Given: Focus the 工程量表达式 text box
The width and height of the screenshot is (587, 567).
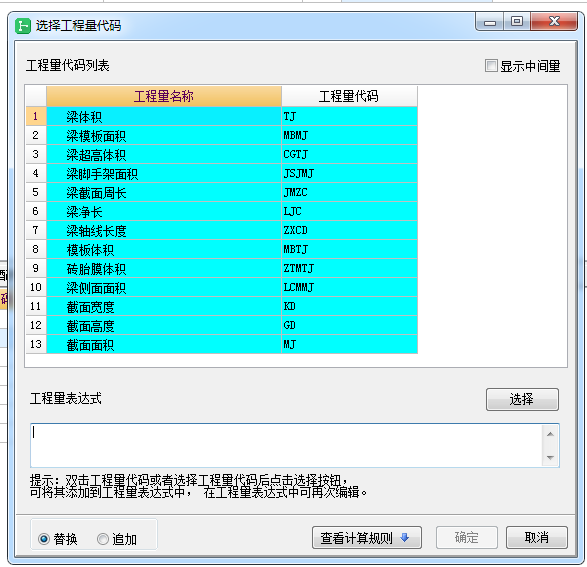Looking at the screenshot, I should pos(286,445).
